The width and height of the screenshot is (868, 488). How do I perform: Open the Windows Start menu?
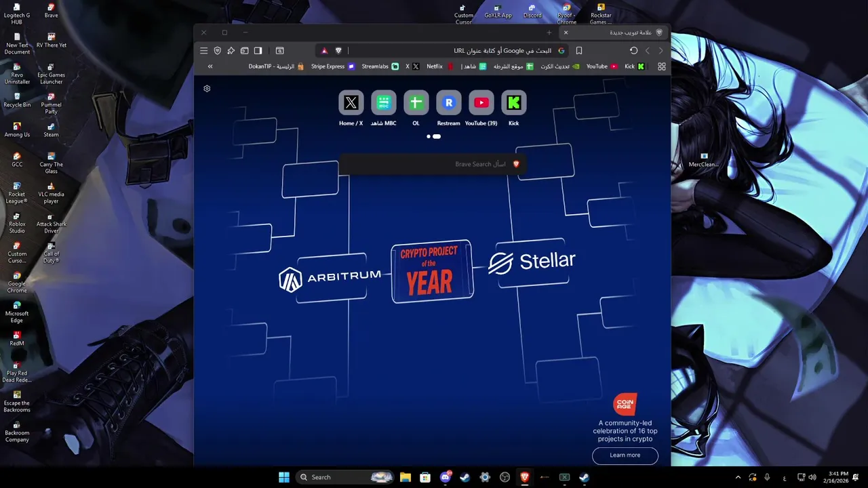coord(284,477)
